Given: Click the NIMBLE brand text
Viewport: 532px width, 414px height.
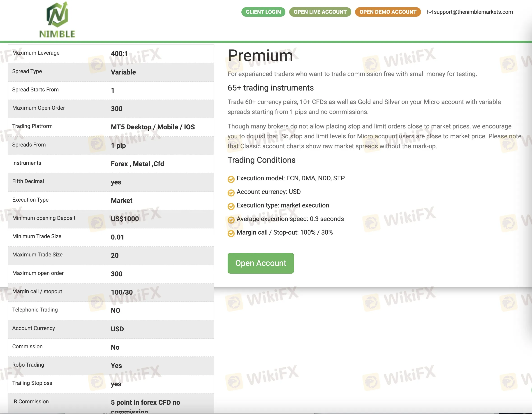Looking at the screenshot, I should tap(57, 34).
